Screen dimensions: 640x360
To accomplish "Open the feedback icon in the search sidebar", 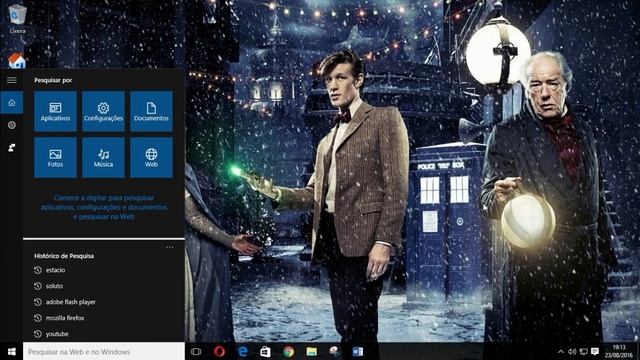I will click(x=11, y=148).
